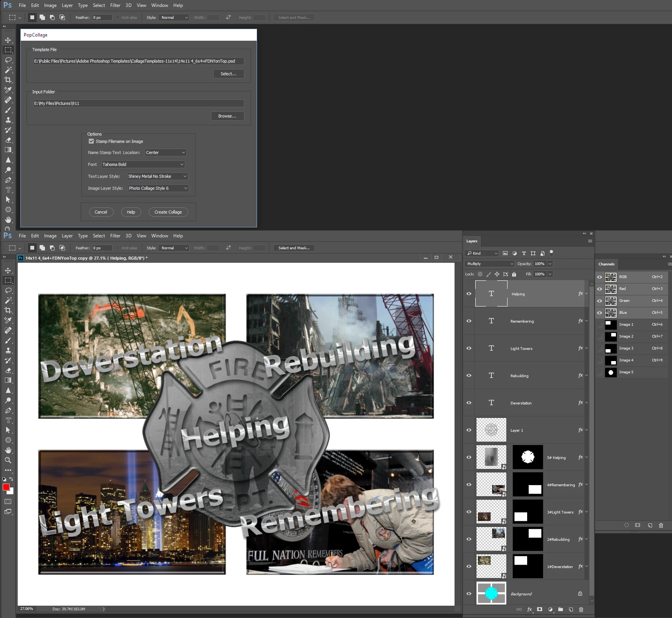Click Select and Mask in lower options bar
The height and width of the screenshot is (618, 672).
(294, 248)
